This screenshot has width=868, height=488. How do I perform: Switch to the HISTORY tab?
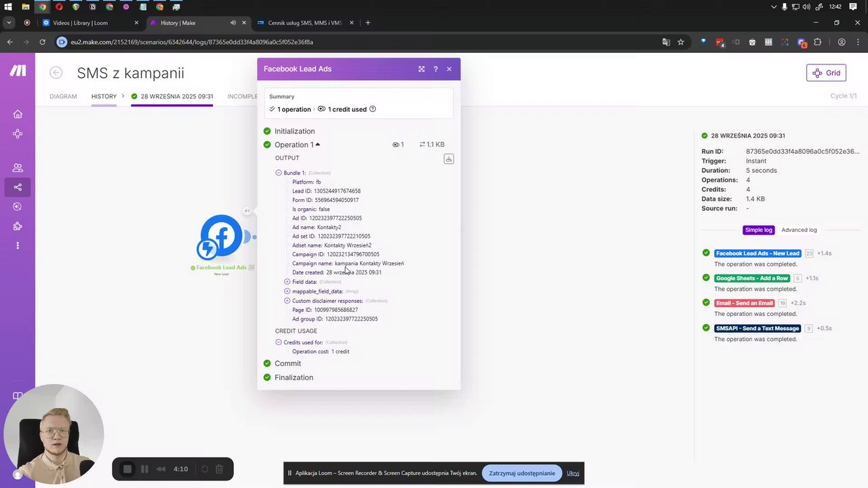point(104,96)
